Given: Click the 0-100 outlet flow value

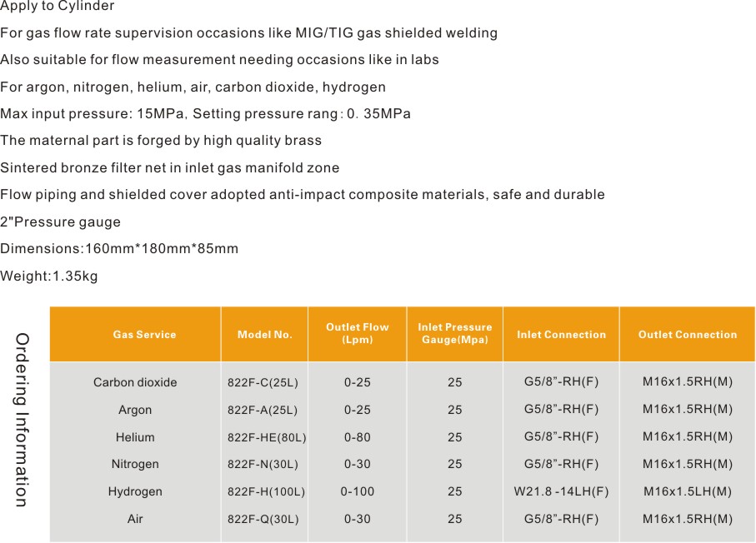Looking at the screenshot, I should [357, 491].
